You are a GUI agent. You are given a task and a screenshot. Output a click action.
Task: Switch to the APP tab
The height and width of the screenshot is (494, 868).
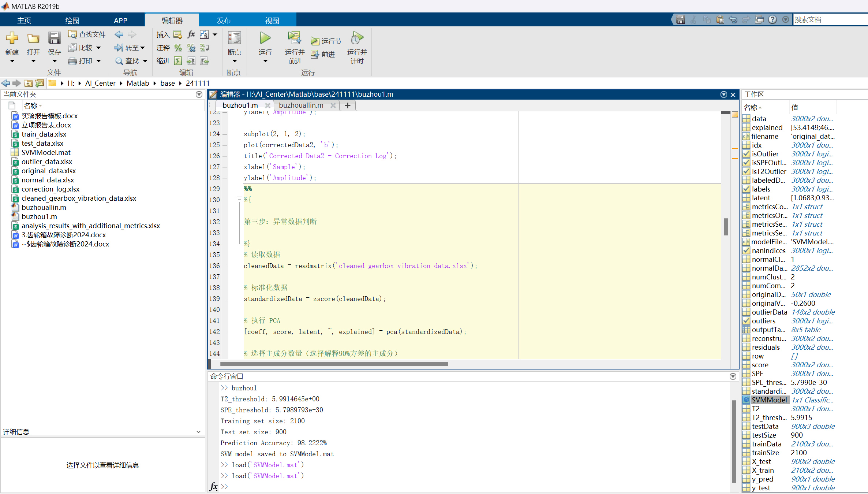[x=120, y=21]
